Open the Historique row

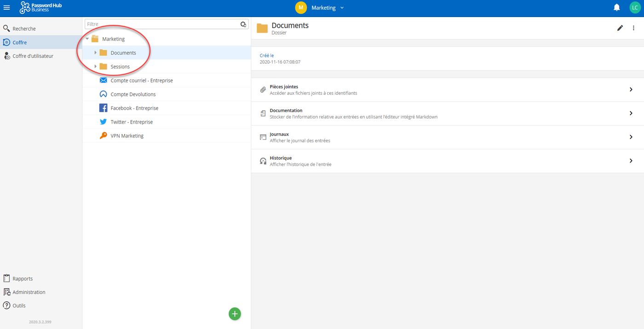[442, 161]
